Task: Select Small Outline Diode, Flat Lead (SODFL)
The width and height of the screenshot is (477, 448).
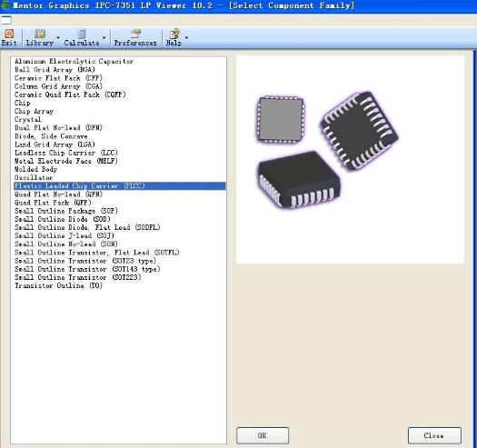Action: tap(87, 227)
